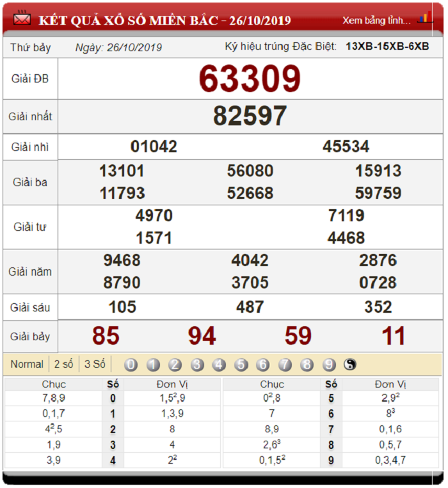Select sixth prize number 352
The image size is (448, 488).
coord(378,307)
